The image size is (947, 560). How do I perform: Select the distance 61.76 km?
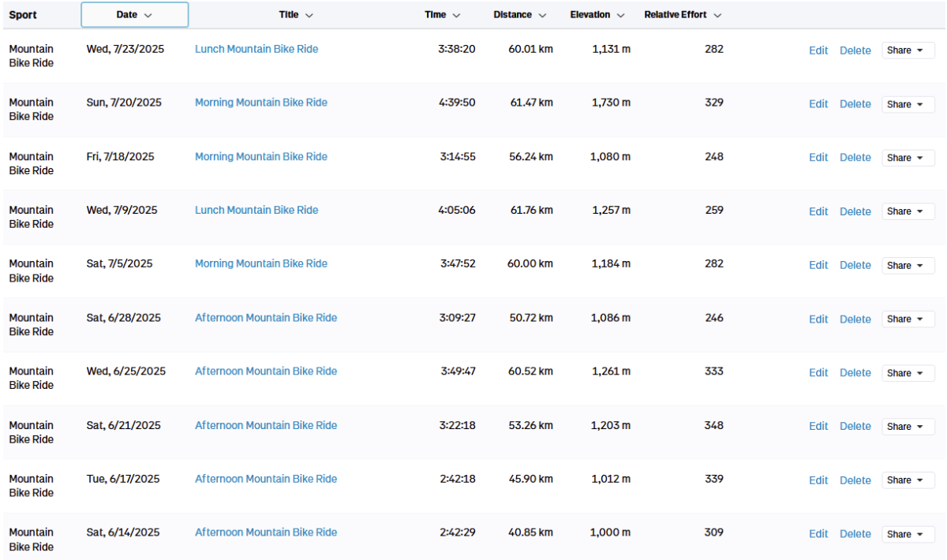(532, 210)
